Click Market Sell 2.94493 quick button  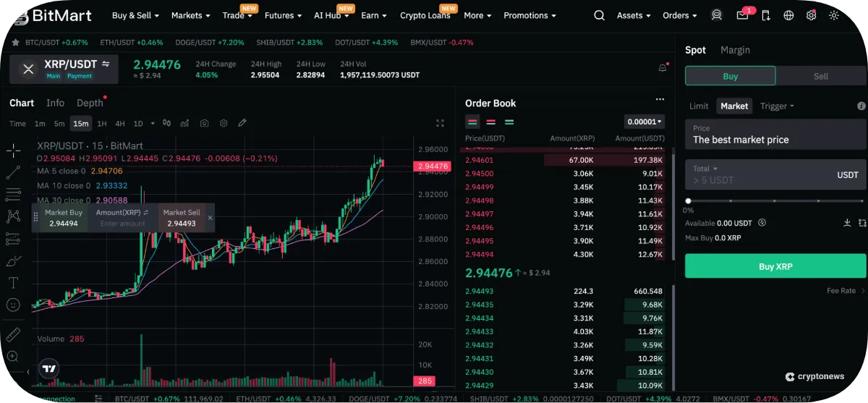pyautogui.click(x=182, y=218)
